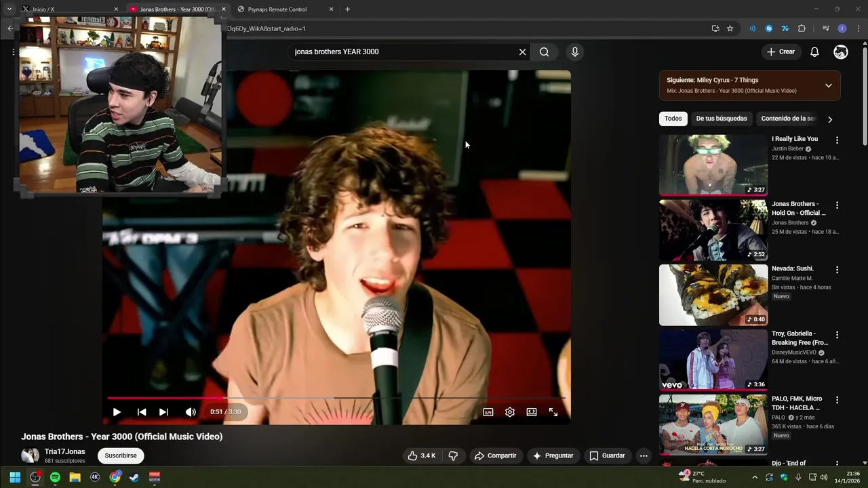Open the I Really Like You thumbnail
The width and height of the screenshot is (868, 488).
tap(713, 165)
